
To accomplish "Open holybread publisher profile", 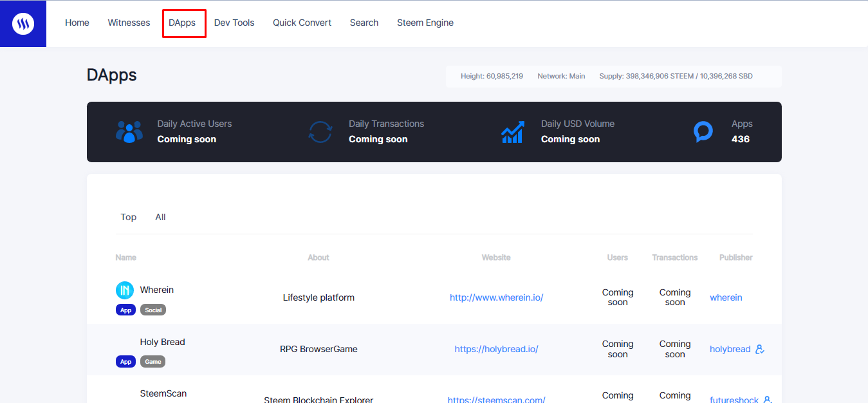I will tap(730, 349).
